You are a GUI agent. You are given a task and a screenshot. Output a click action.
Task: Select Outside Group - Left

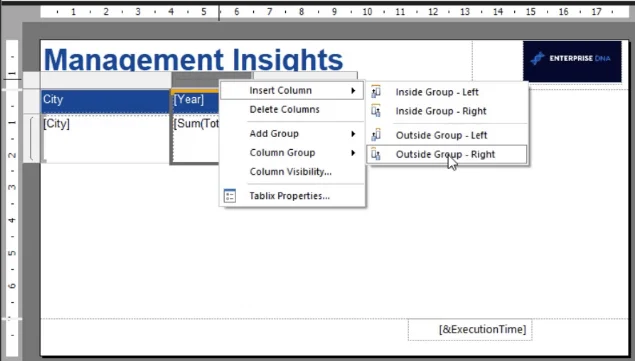447,135
